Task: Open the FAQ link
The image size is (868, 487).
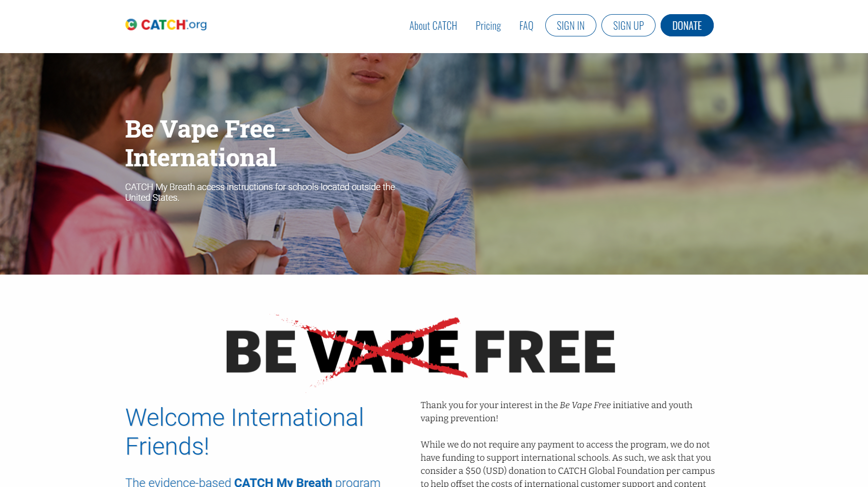Action: (x=526, y=26)
